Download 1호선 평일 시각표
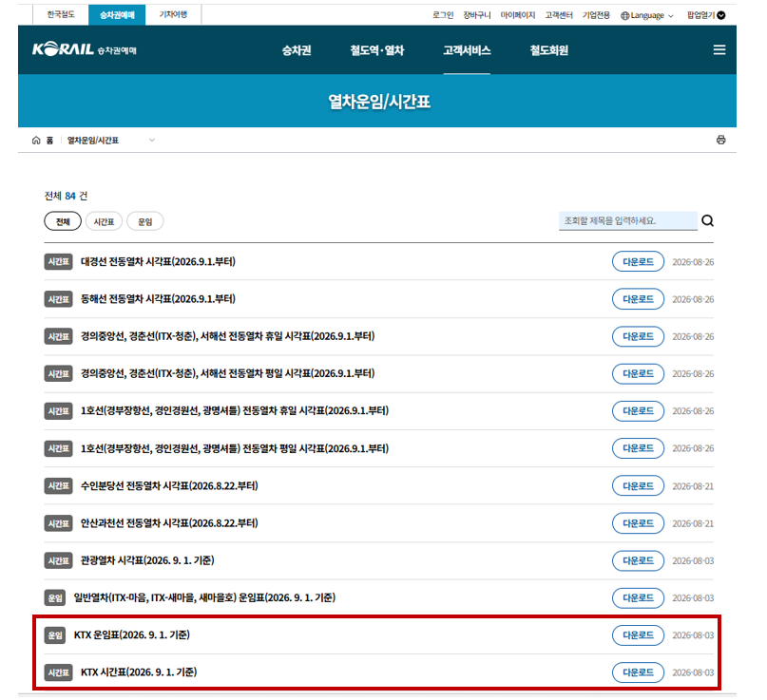The height and width of the screenshot is (700, 767). [x=638, y=448]
